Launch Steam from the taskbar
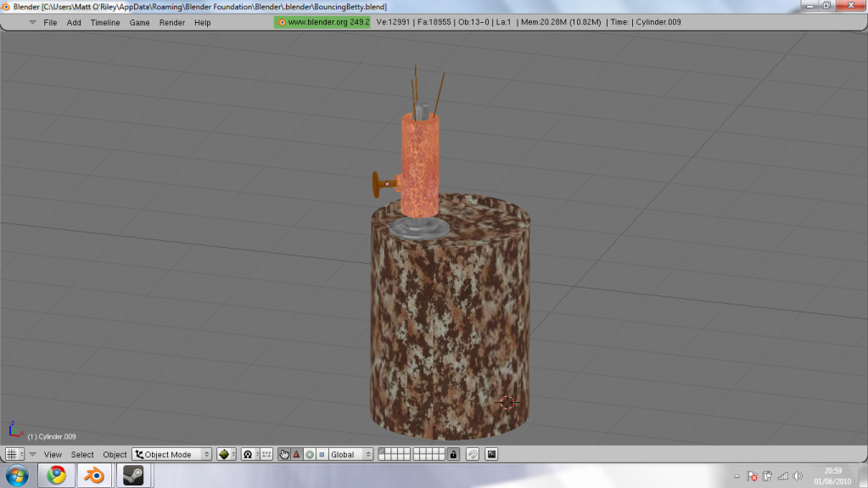The height and width of the screenshot is (488, 868). (133, 475)
